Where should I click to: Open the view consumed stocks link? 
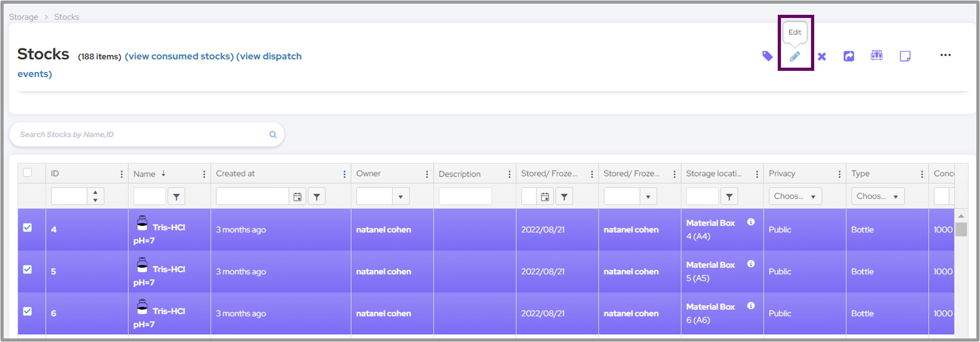179,56
